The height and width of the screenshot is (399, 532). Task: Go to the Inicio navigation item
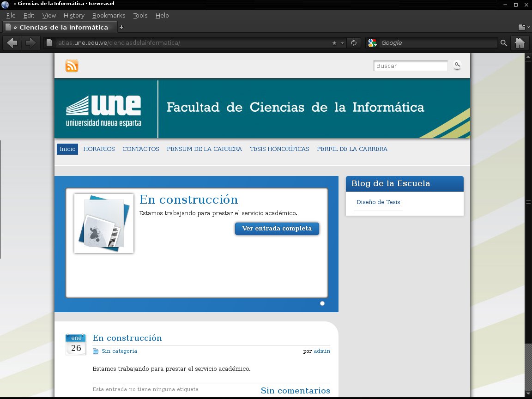(x=67, y=149)
